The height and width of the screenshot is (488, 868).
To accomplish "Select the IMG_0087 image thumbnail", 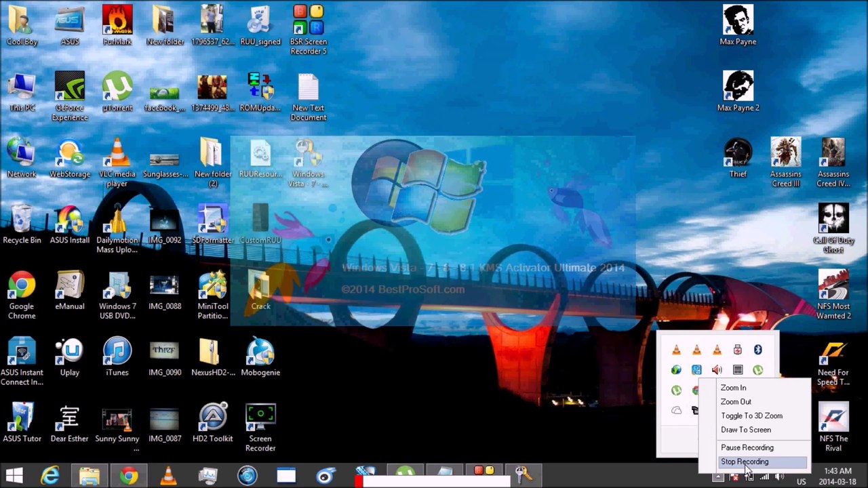I will [x=165, y=422].
